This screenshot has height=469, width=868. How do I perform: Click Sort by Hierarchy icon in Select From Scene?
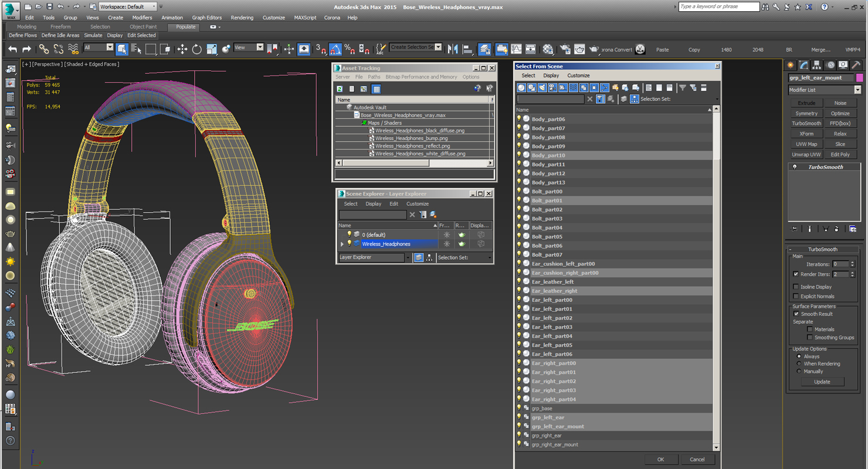635,99
